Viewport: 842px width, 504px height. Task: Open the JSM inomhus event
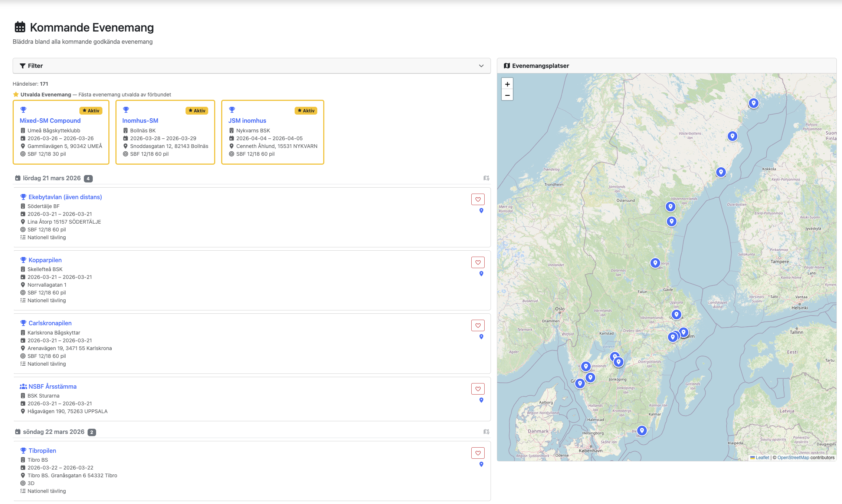247,121
